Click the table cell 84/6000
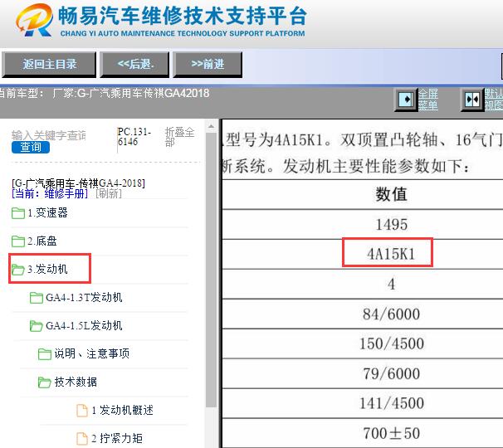The image size is (503, 448). coord(392,314)
